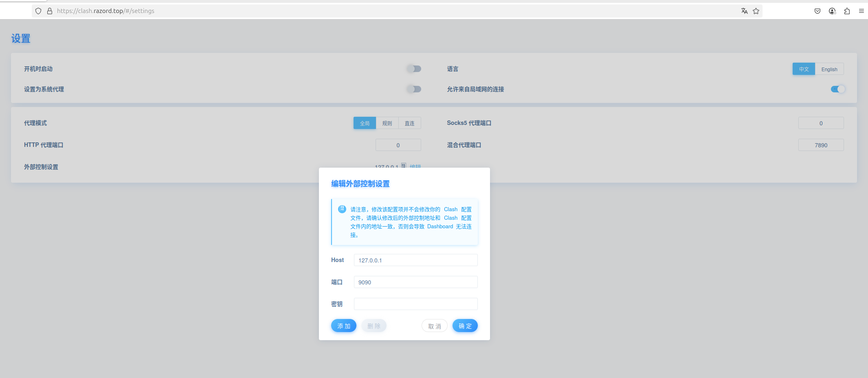The image size is (868, 378).
Task: Open the Firefox hamburger menu
Action: (861, 11)
